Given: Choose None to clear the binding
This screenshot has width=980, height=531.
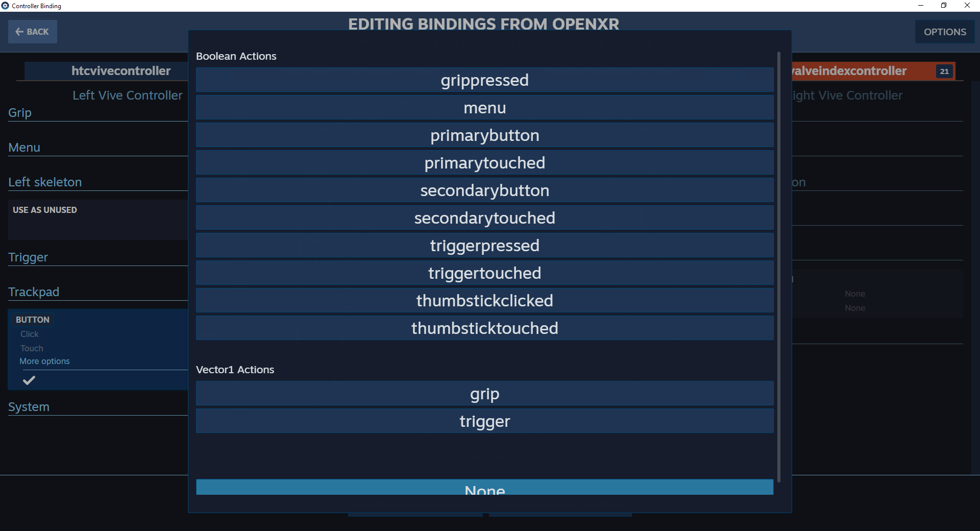Looking at the screenshot, I should point(484,488).
